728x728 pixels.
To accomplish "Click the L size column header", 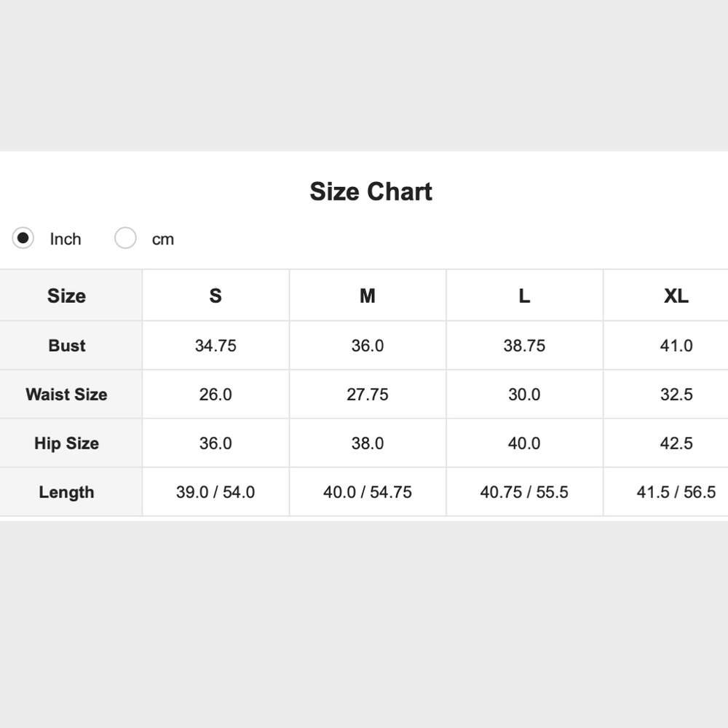I will (x=524, y=296).
